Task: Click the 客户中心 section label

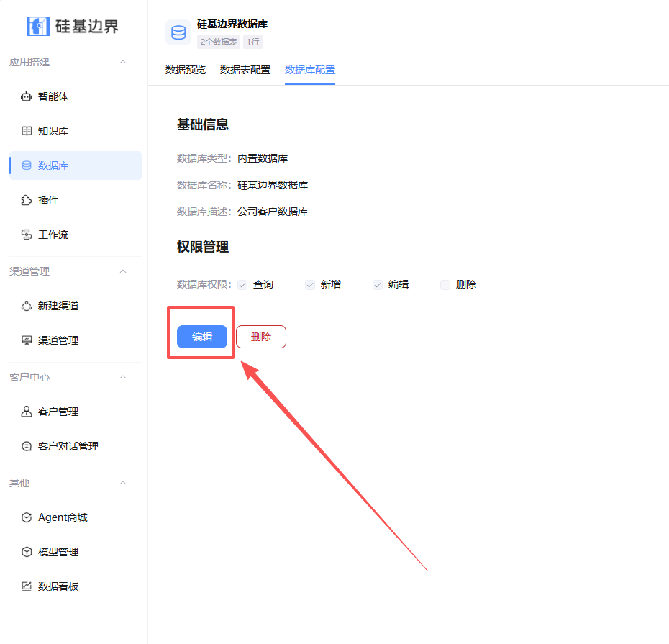Action: pyautogui.click(x=29, y=377)
